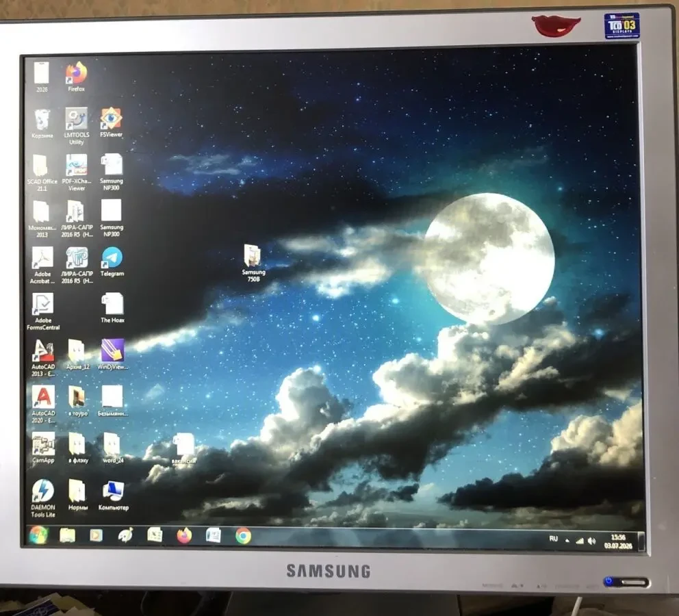This screenshot has height=616, width=679.
Task: Open the FSViewer shortcut
Action: [112, 123]
